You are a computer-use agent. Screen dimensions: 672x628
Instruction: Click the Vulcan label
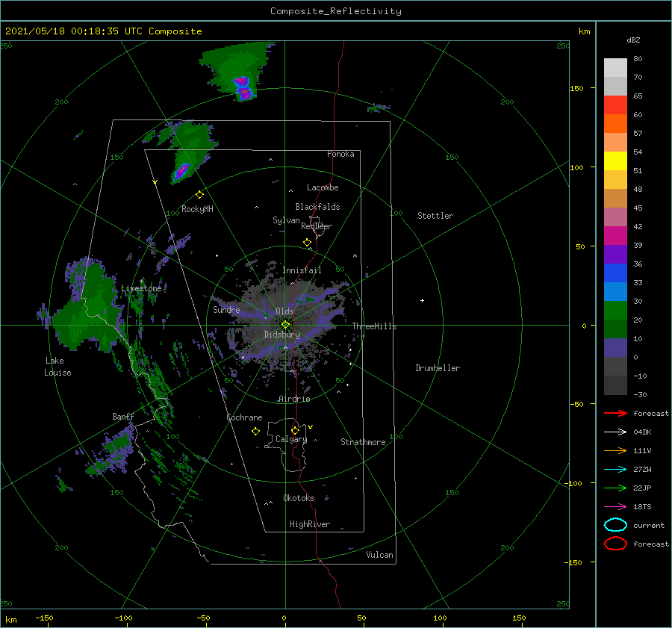pyautogui.click(x=379, y=555)
